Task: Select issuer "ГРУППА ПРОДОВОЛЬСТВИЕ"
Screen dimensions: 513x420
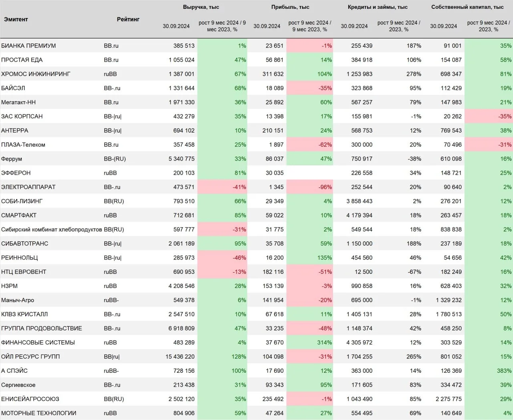Action: 42,328
